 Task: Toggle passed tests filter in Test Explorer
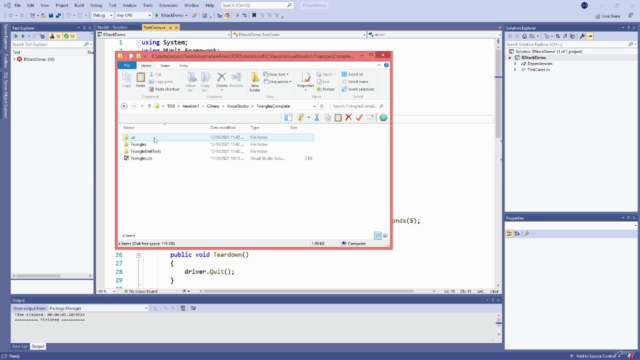(x=70, y=36)
